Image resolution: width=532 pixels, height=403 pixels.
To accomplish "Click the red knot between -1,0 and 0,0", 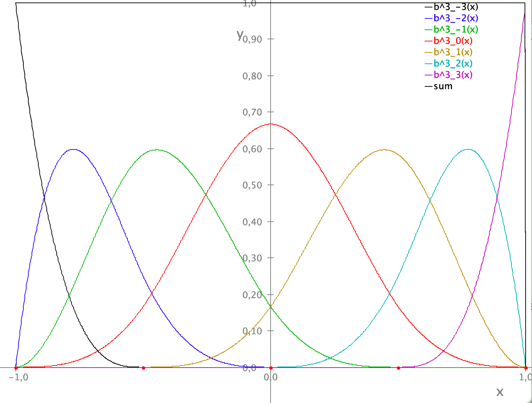I will pos(143,368).
